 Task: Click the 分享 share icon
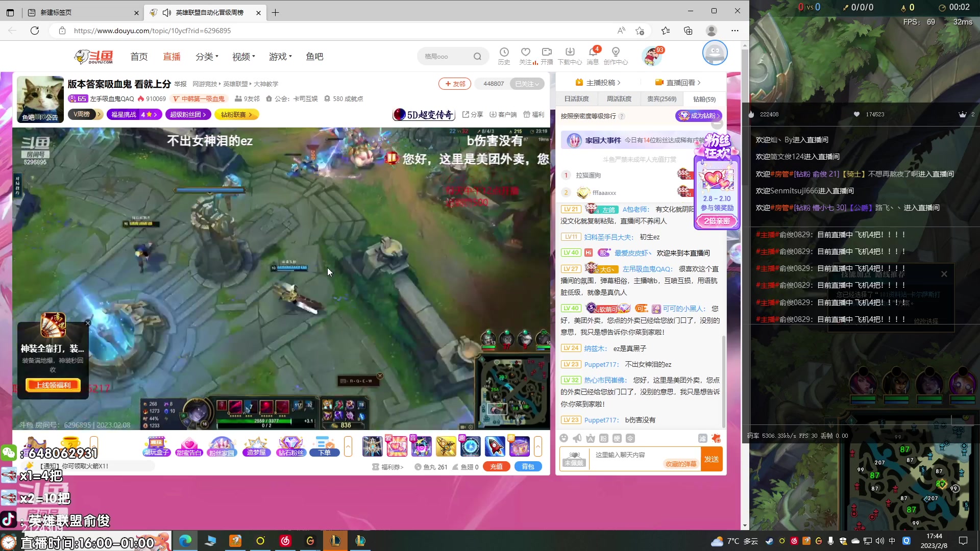[x=473, y=115]
